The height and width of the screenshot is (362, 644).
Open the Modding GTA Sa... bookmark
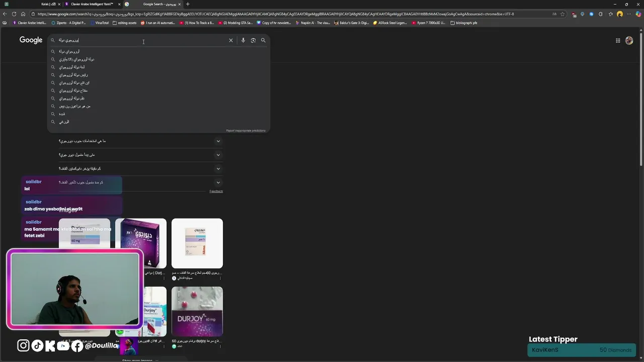coord(235,23)
